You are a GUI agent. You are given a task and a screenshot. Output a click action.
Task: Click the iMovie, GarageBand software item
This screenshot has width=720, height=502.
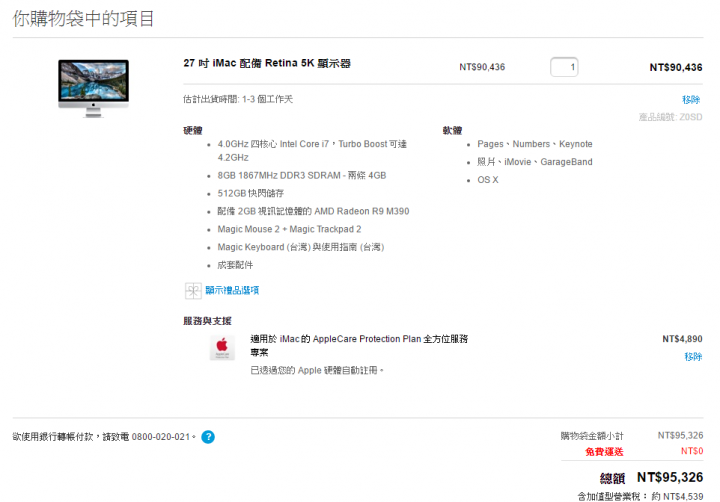coord(535,162)
